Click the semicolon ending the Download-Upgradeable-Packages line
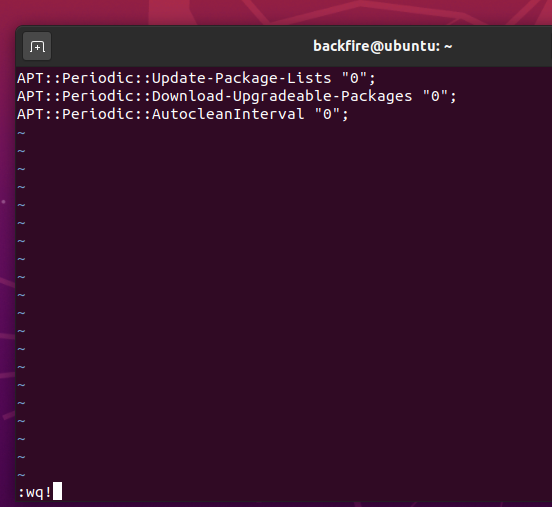 click(x=453, y=98)
